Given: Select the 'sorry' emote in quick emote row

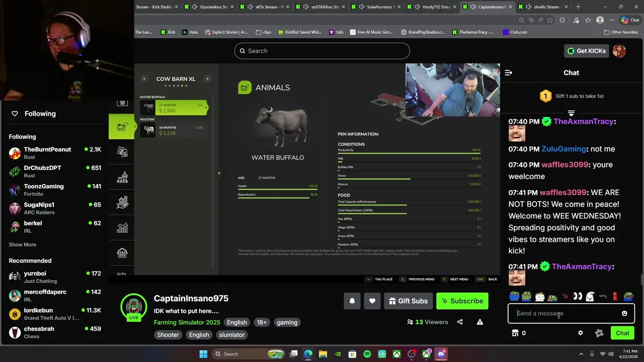Looking at the screenshot, I should pos(603,297).
